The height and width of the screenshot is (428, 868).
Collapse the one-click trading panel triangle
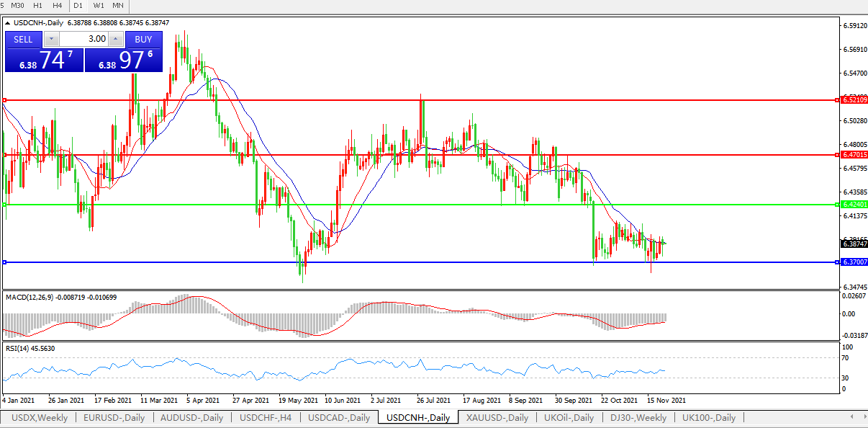click(7, 22)
